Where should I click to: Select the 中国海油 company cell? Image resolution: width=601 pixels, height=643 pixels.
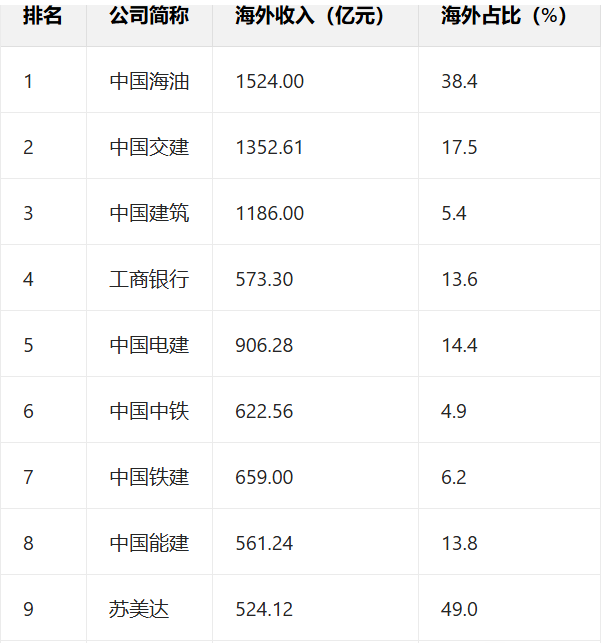(149, 81)
